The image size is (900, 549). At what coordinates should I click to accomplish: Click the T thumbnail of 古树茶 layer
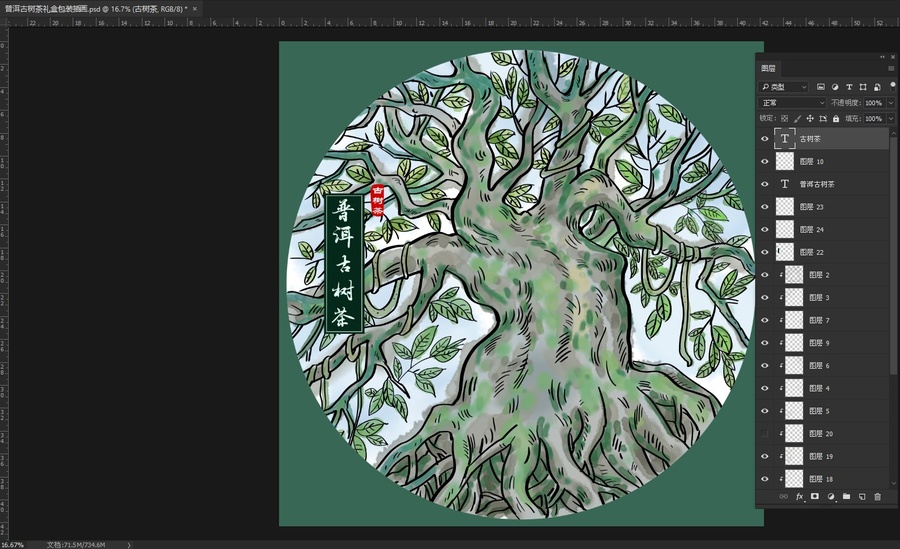coord(785,138)
